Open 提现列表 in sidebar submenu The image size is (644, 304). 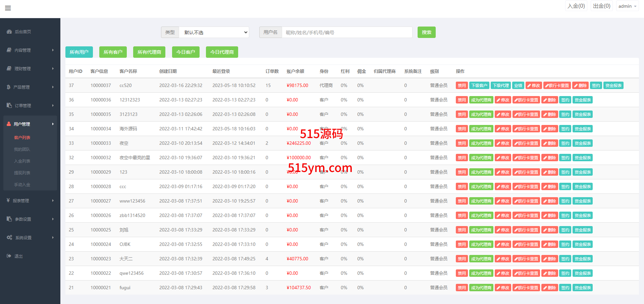22,173
